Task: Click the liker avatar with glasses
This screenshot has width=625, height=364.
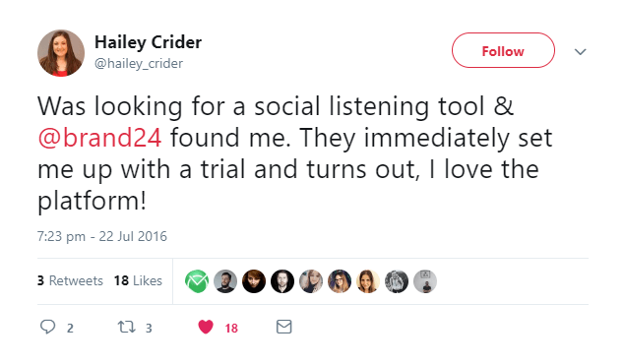Action: click(x=340, y=281)
